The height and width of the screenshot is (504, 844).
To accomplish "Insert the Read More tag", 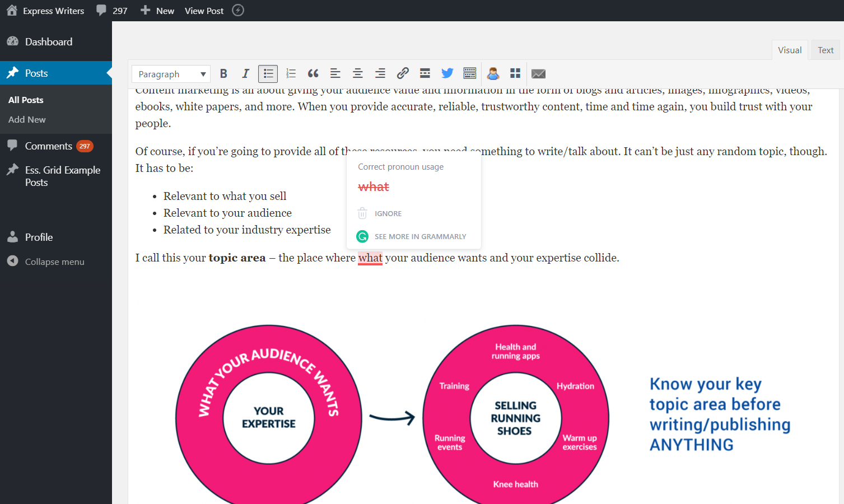I will 425,73.
